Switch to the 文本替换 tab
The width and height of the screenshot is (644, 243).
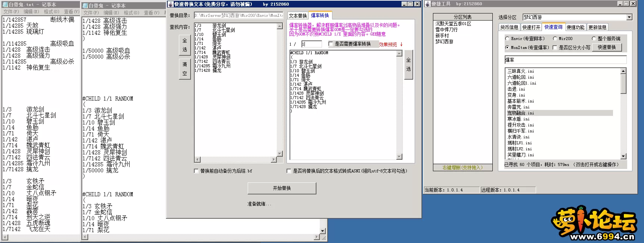pyautogui.click(x=298, y=16)
